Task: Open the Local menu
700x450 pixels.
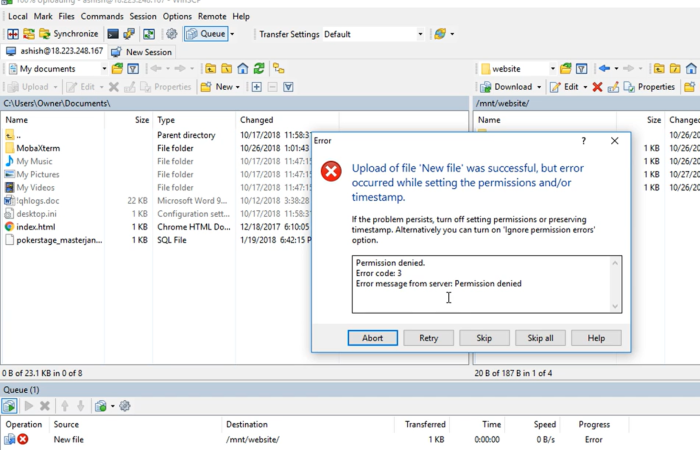Action: [18, 16]
